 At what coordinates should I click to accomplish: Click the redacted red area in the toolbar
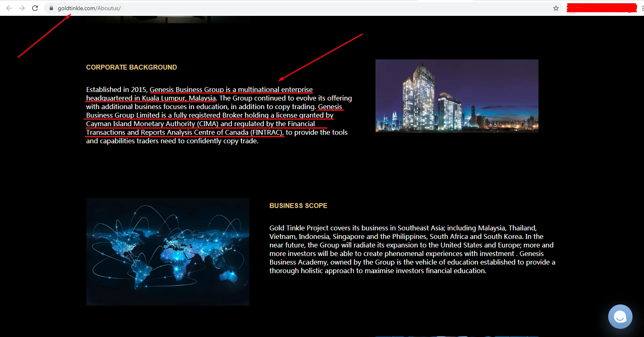tap(601, 8)
